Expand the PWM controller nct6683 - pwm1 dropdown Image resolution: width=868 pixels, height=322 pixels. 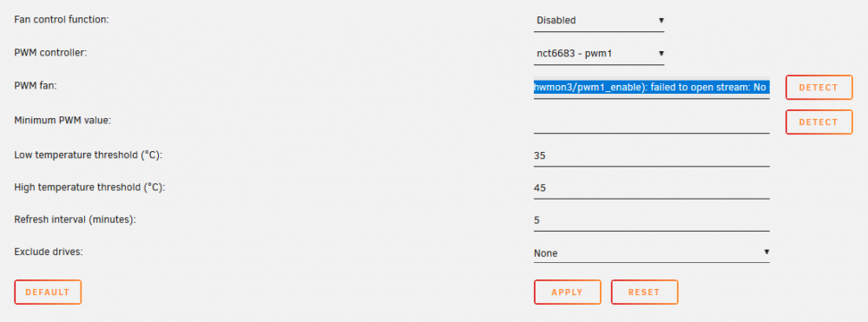pos(599,54)
